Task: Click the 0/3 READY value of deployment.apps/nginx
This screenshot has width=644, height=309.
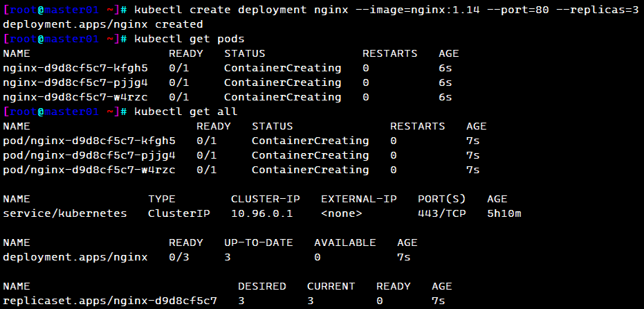Action: pyautogui.click(x=179, y=257)
